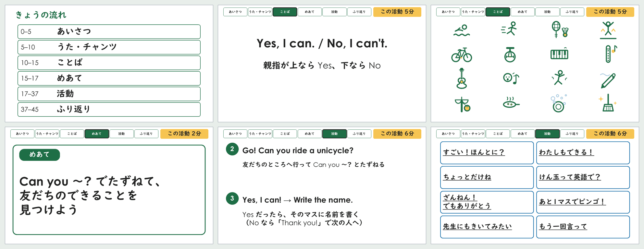Click the すごい！ほんとに？ phrase card

[x=487, y=153]
